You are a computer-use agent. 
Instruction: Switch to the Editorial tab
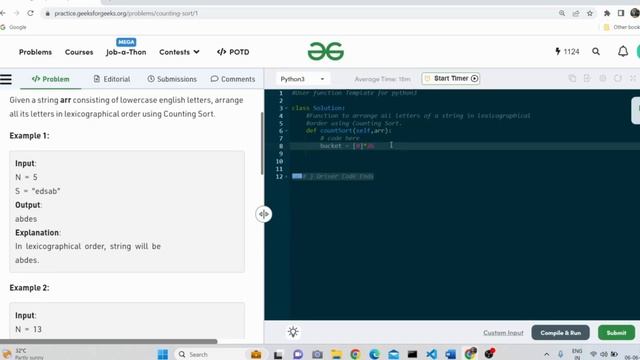[x=112, y=79]
